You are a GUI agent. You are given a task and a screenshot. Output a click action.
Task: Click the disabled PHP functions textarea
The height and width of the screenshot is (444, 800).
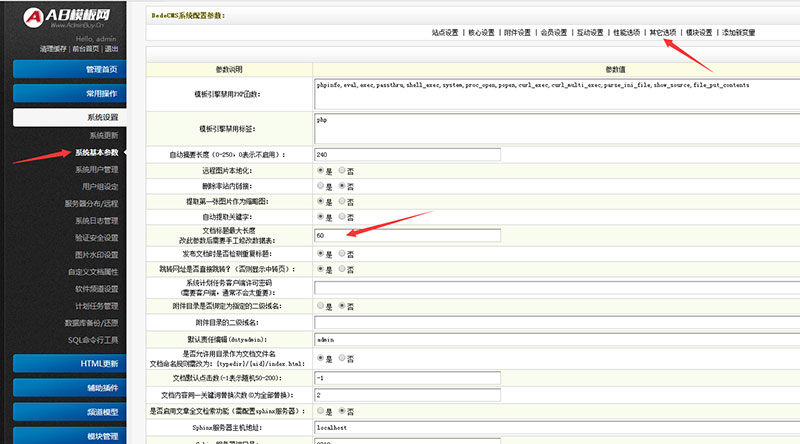(x=557, y=94)
